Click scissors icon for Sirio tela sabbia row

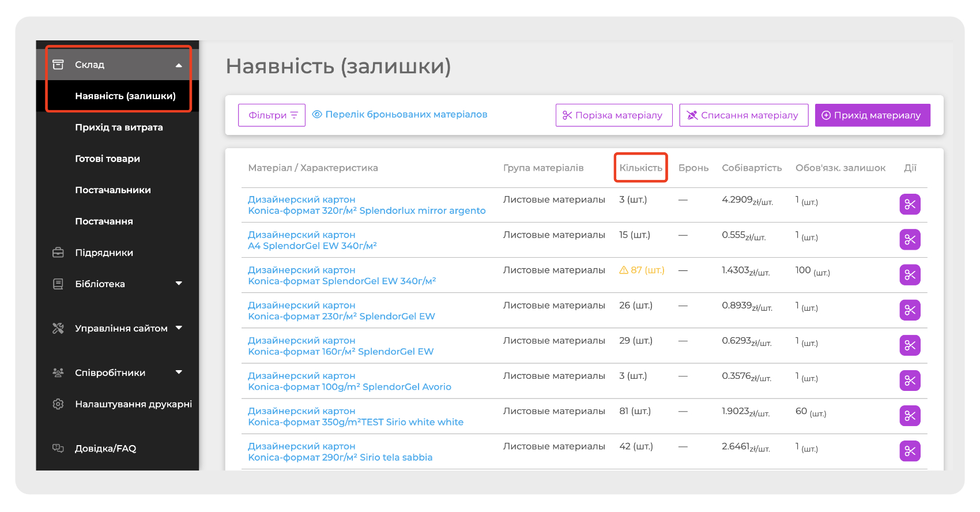(x=910, y=451)
